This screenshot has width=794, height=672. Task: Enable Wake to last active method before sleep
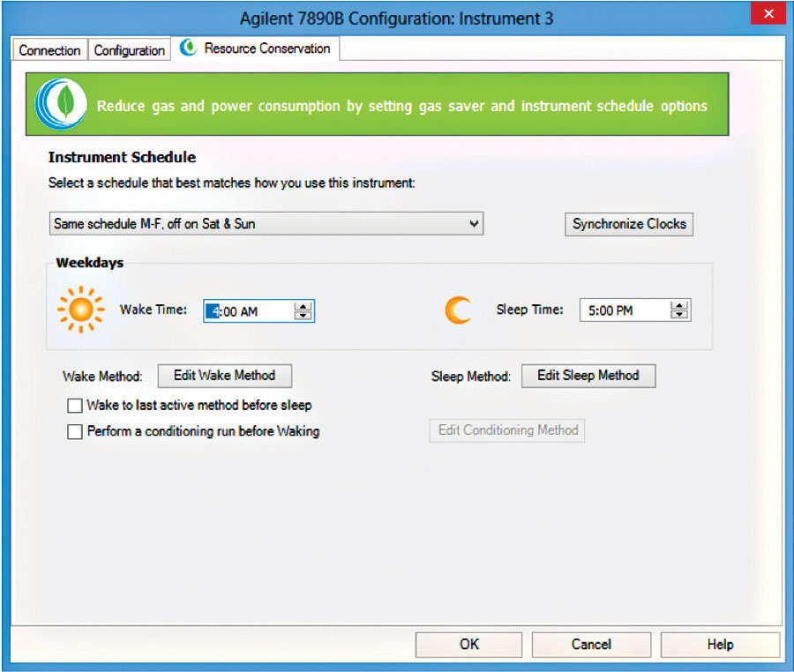75,406
